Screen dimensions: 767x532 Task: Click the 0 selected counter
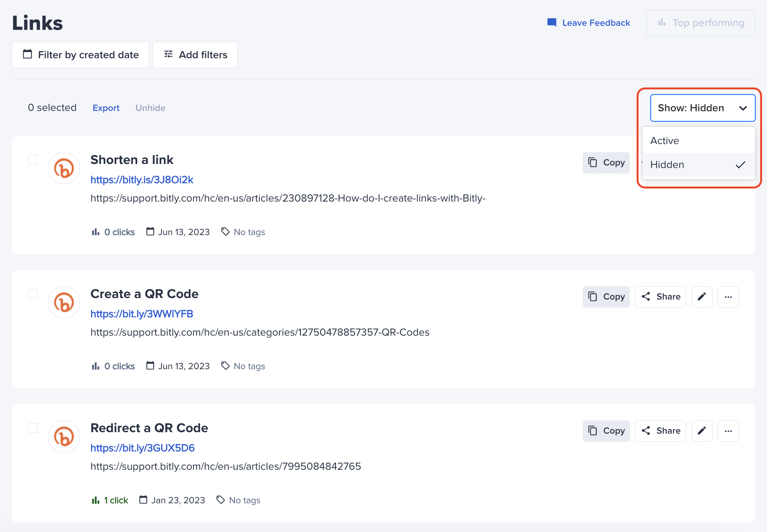52,108
